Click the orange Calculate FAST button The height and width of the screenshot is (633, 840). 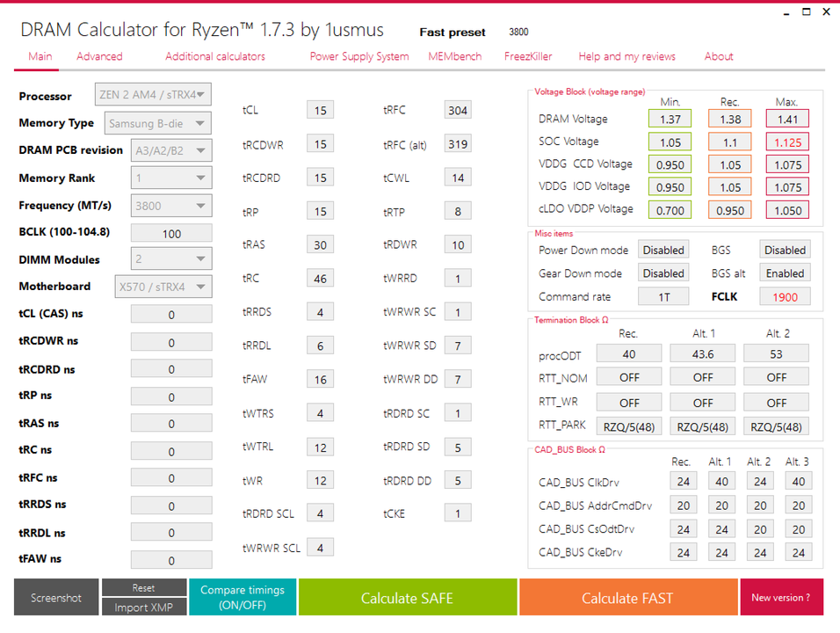pyautogui.click(x=628, y=597)
